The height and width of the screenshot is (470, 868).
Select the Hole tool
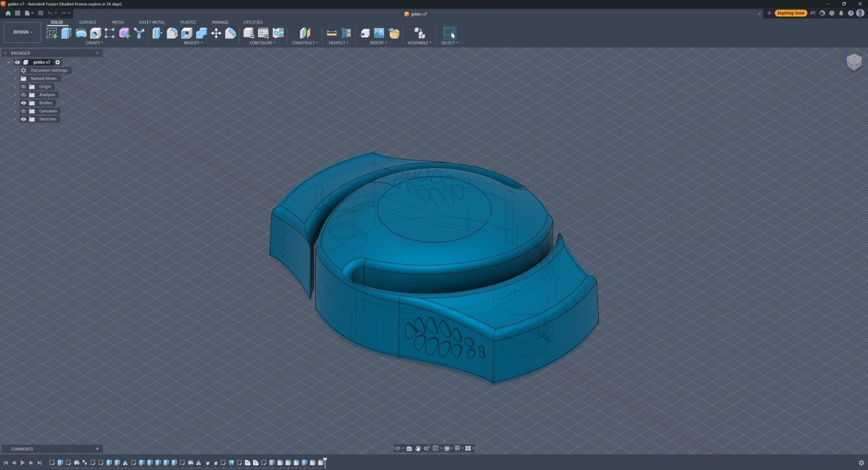pyautogui.click(x=95, y=33)
